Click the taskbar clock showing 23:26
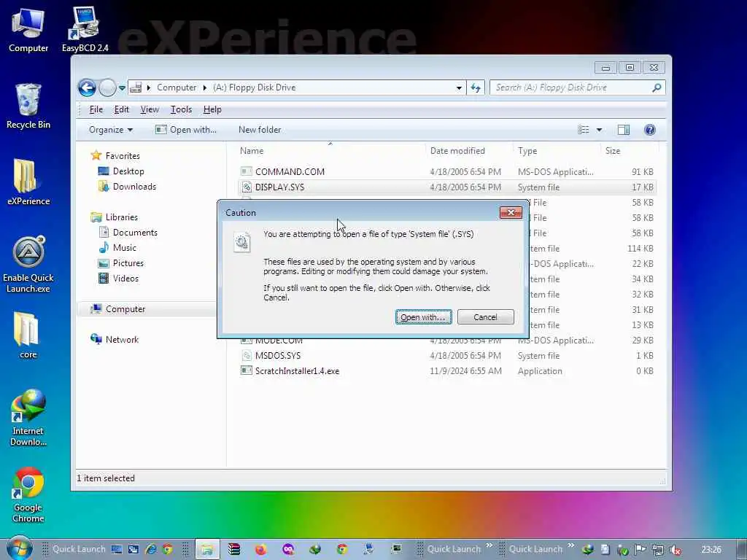Image resolution: width=747 pixels, height=560 pixels. 711,550
